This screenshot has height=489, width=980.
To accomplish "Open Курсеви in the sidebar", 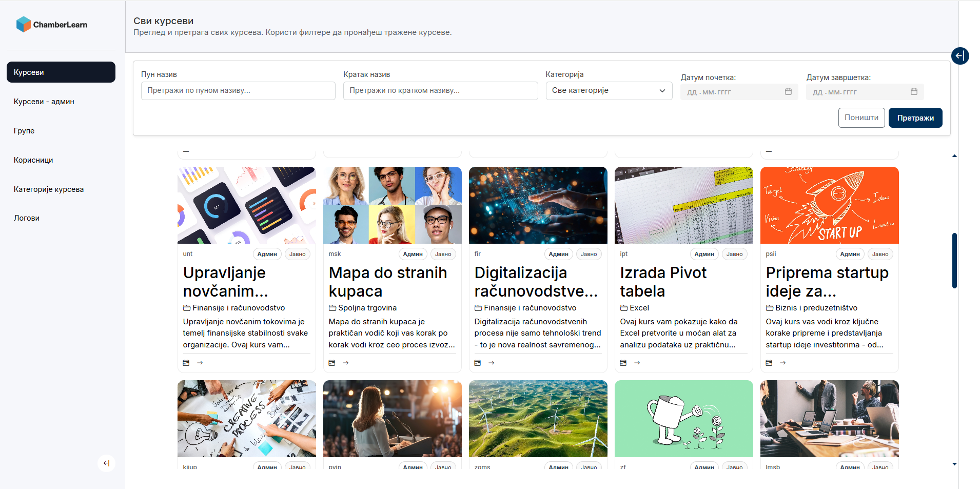I will pyautogui.click(x=61, y=72).
